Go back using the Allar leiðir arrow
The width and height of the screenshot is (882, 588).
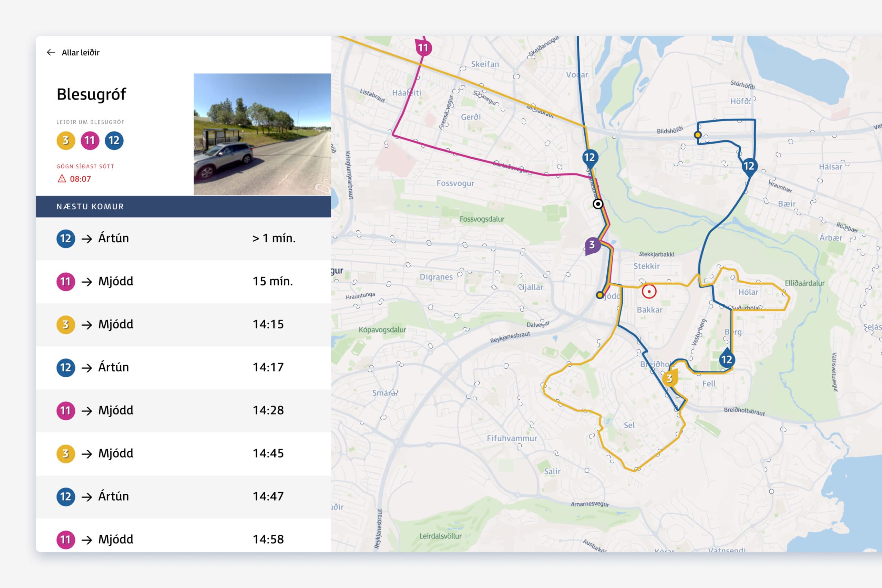[x=51, y=52]
